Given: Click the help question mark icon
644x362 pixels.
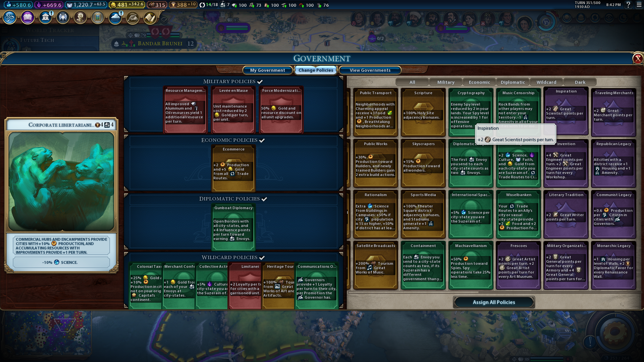Looking at the screenshot, I should [628, 5].
